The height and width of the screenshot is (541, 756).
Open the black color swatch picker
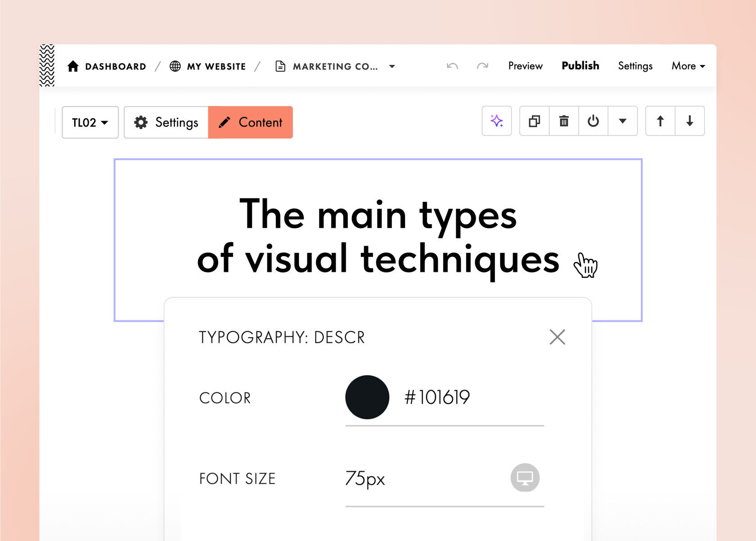[x=367, y=397]
